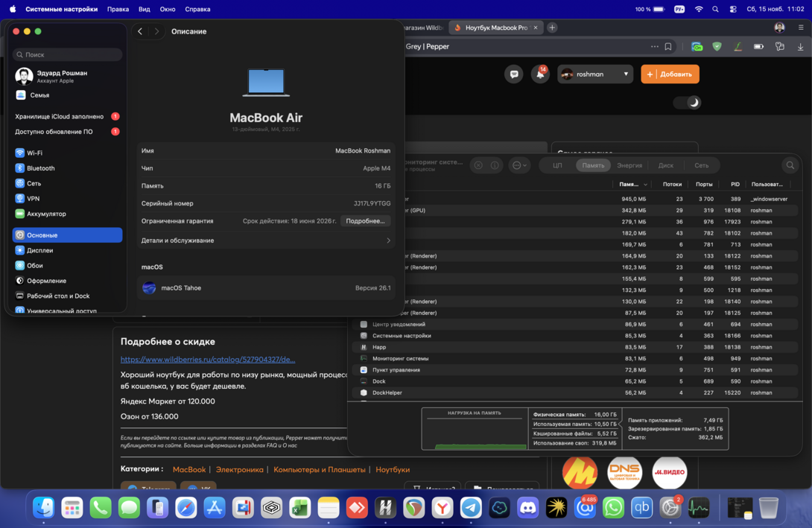Open browser address bar three-dots menu
This screenshot has width=812, height=528.
[655, 47]
